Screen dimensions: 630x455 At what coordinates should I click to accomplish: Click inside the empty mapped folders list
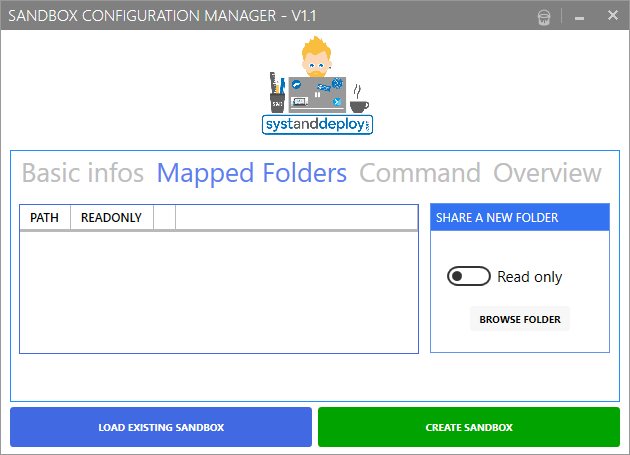(x=218, y=291)
